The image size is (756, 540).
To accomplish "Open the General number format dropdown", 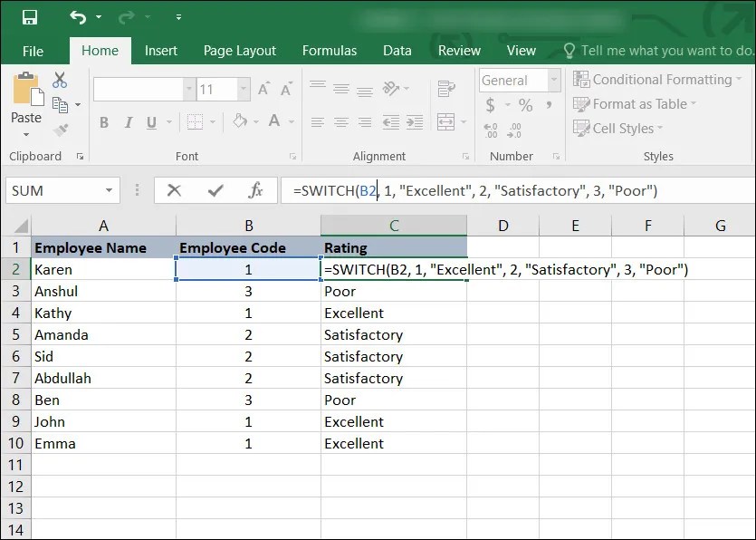I will 554,80.
